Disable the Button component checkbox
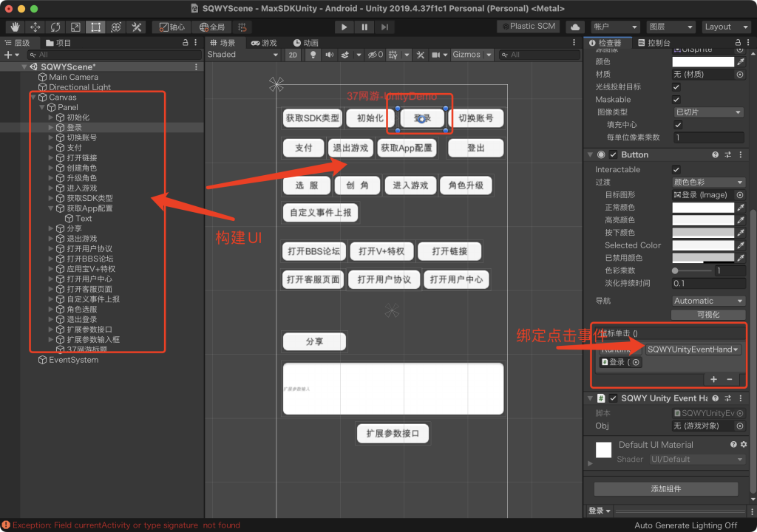757x532 pixels. [x=613, y=155]
